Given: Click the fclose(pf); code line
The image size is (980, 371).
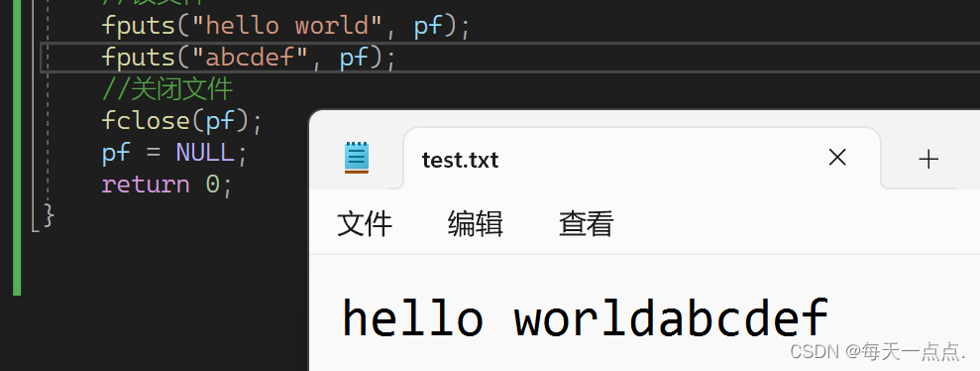Looking at the screenshot, I should point(182,121).
